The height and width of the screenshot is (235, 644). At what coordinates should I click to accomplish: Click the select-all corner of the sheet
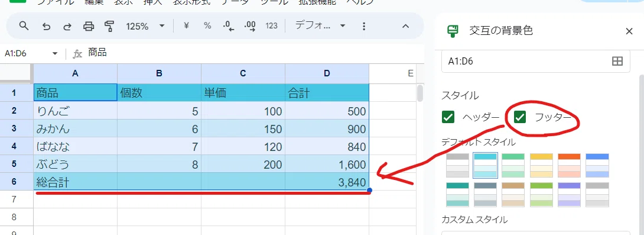[x=17, y=73]
